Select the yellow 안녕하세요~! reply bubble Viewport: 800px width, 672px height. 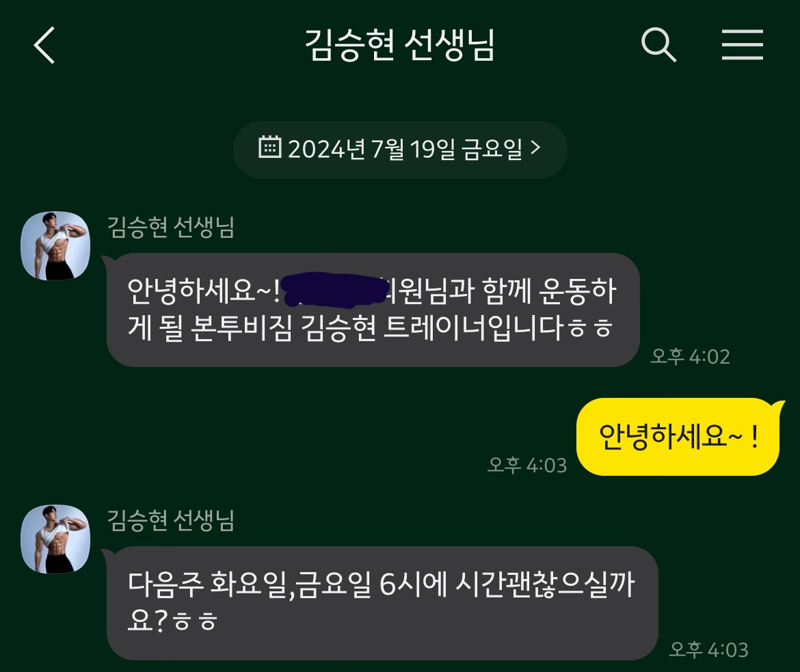(679, 437)
